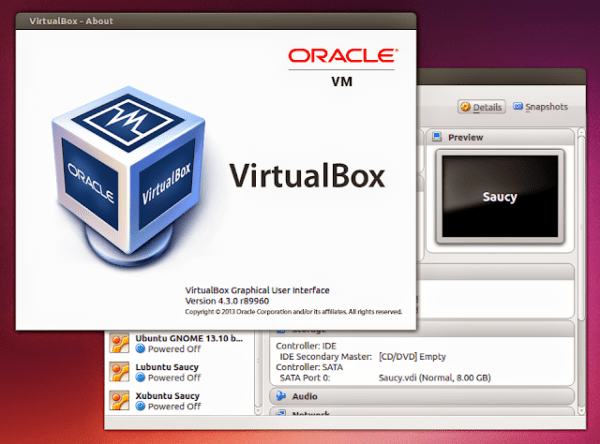The image size is (600, 444).
Task: Click Controller: IDE text
Action: 306,346
